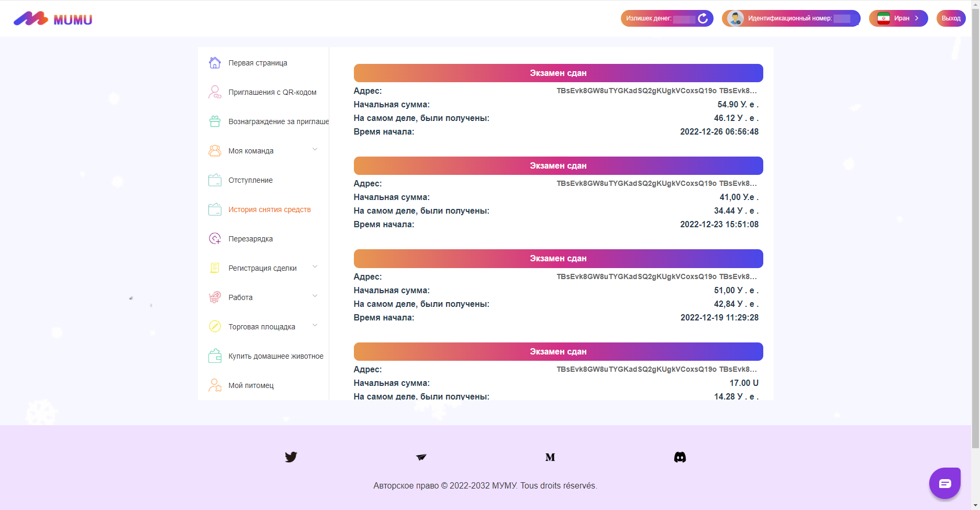Open the Medium link in the footer
This screenshot has width=980, height=510.
[x=550, y=457]
